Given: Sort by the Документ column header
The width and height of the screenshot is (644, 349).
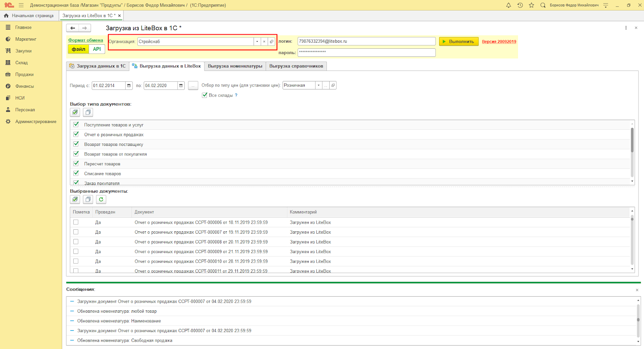Looking at the screenshot, I should (209, 212).
